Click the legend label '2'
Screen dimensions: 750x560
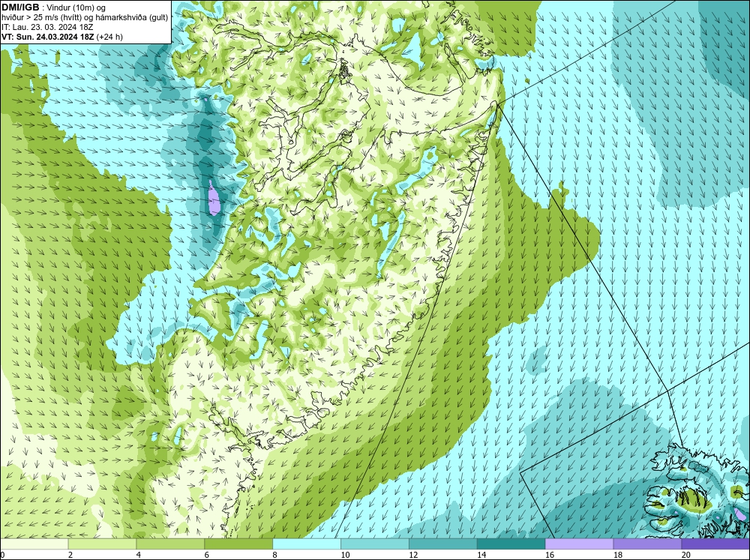[70, 555]
